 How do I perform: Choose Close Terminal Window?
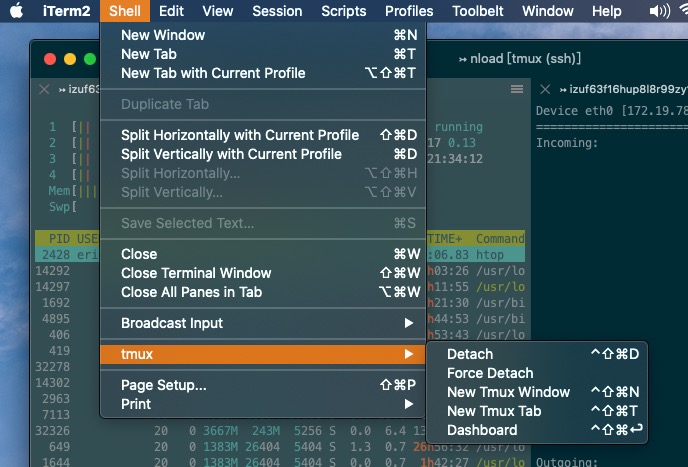pyautogui.click(x=263, y=273)
